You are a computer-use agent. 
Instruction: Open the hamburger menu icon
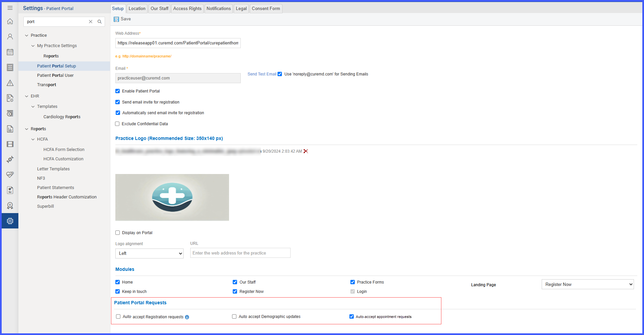[x=10, y=8]
